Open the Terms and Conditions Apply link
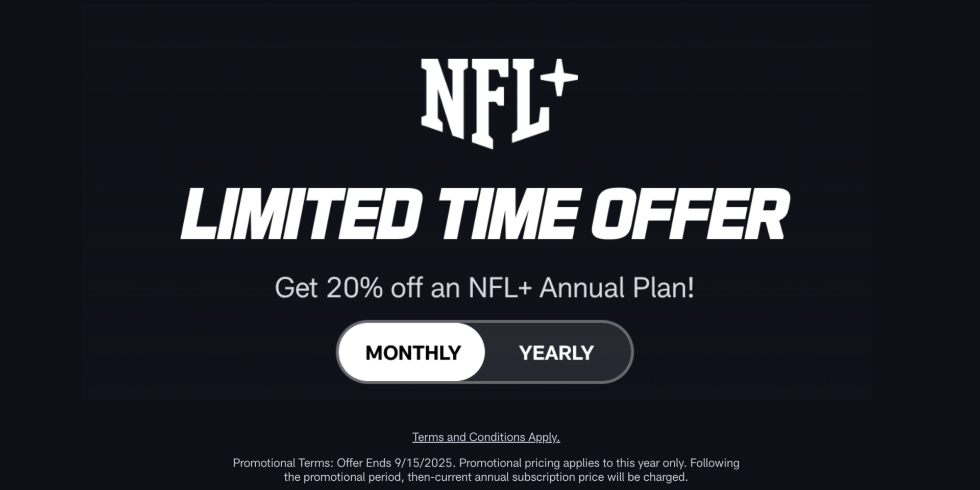This screenshot has width=980, height=490. pos(486,437)
